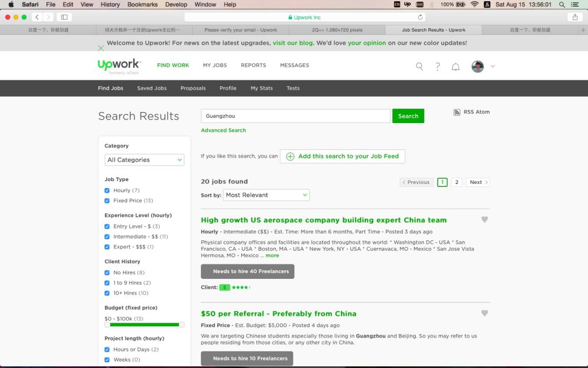Viewport: 588px width, 368px height.
Task: Click the battery status icon
Action: (461, 5)
